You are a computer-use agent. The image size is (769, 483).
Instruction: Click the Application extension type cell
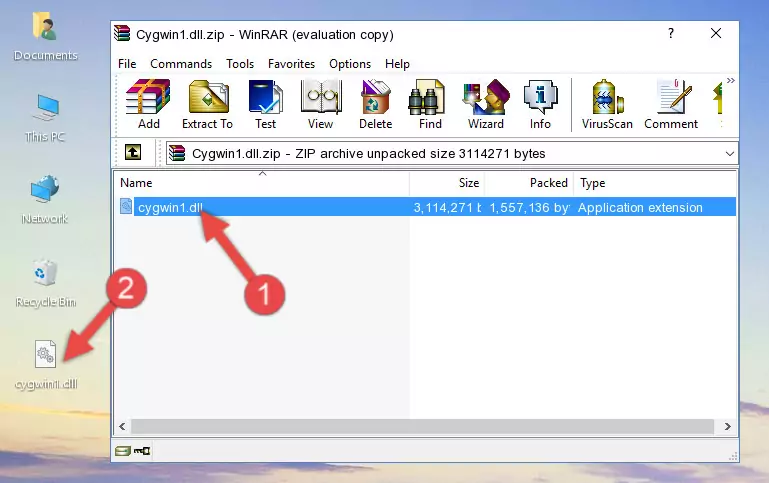click(640, 207)
